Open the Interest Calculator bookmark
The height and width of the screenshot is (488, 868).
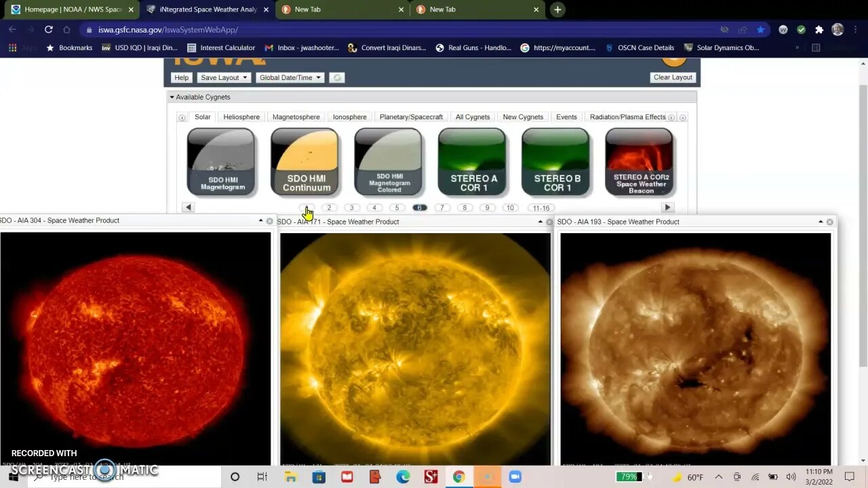[x=220, y=47]
